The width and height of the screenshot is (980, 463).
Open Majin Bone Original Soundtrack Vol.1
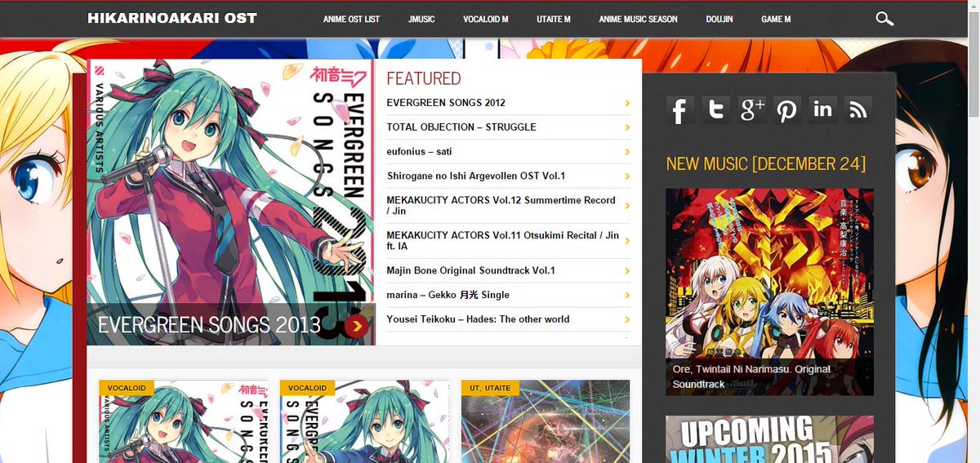[471, 270]
